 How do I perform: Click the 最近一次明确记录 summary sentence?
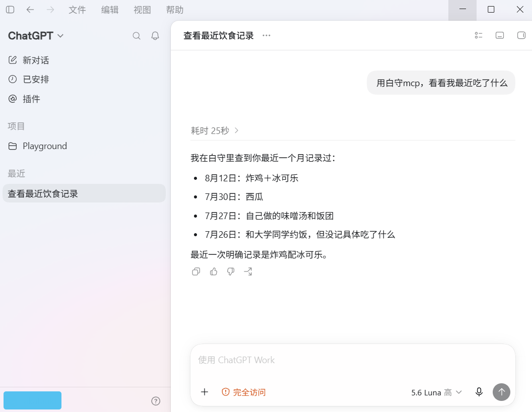coord(260,255)
